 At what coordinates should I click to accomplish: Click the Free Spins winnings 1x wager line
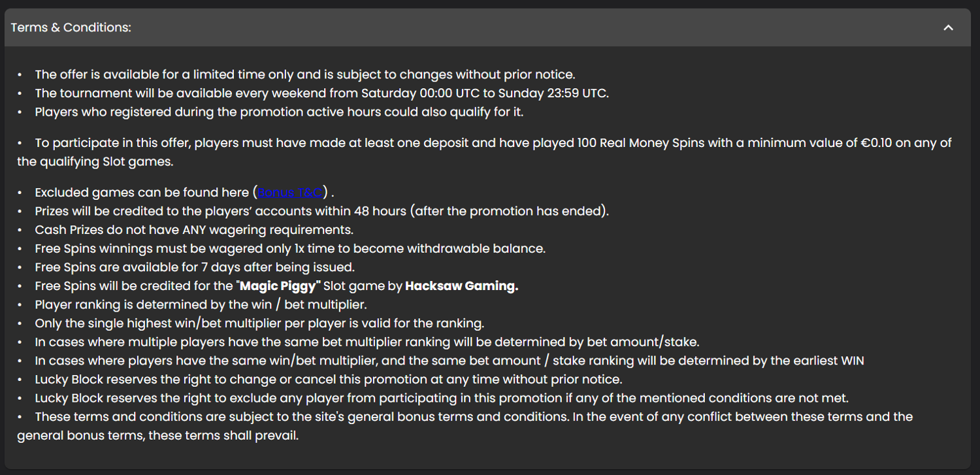point(290,249)
